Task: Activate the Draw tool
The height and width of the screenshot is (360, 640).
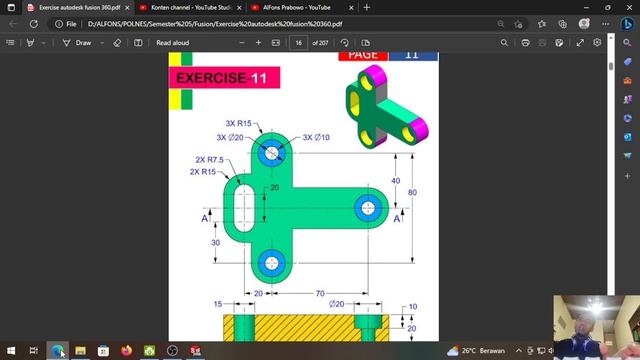Action: point(77,43)
